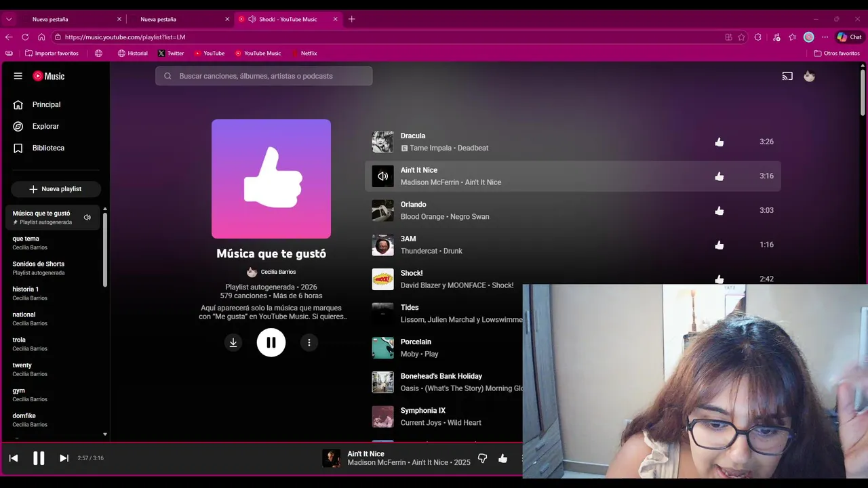The image size is (868, 488).
Task: Open the Tame Impala artist link
Action: (x=431, y=148)
